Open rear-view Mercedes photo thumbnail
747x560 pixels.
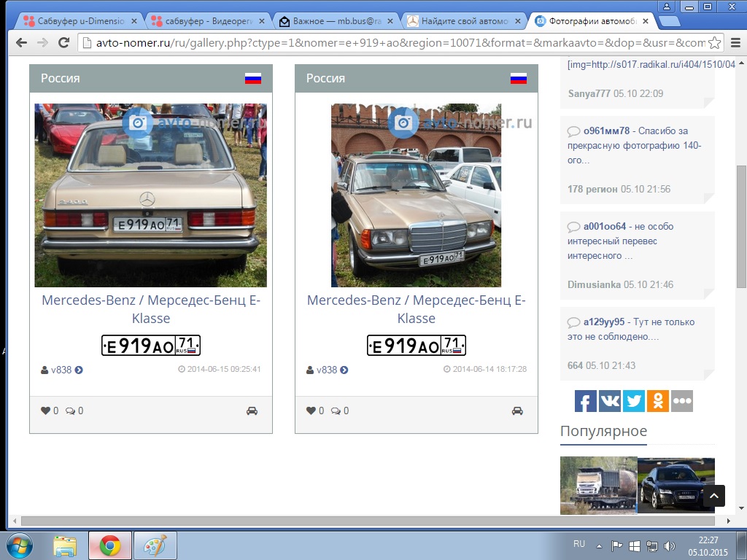(x=150, y=195)
